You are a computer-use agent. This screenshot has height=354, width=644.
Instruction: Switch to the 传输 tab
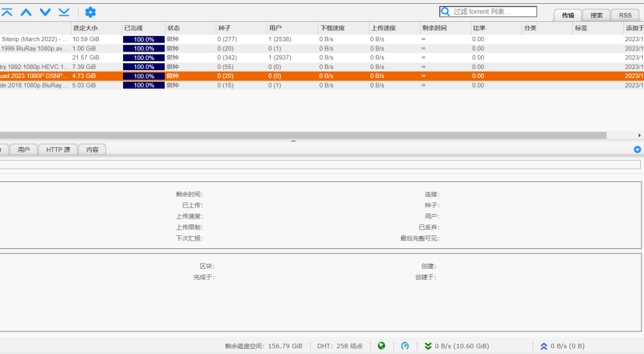pyautogui.click(x=568, y=15)
